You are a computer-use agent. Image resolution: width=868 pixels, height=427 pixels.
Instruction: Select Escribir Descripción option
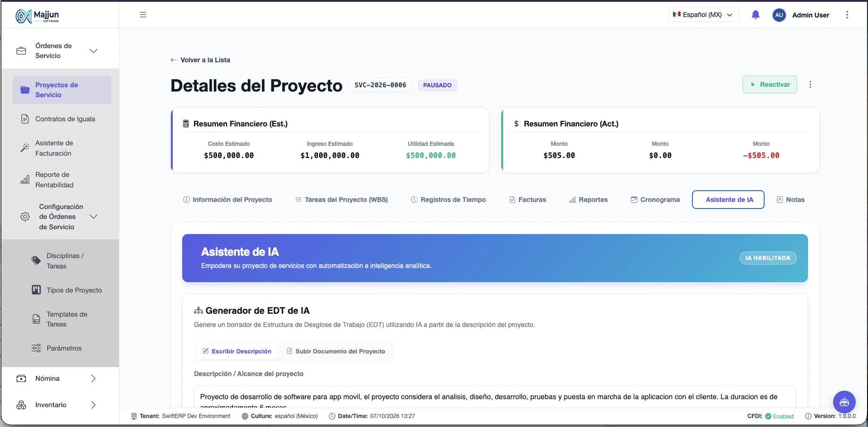pyautogui.click(x=237, y=351)
